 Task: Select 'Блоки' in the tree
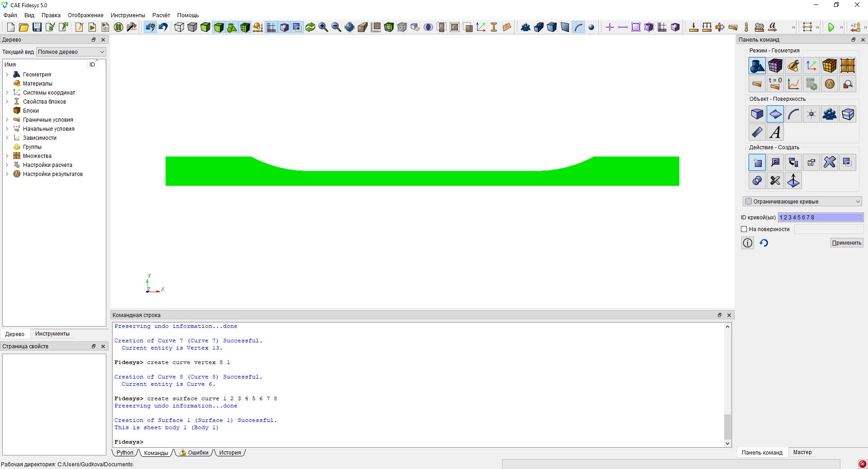tap(31, 111)
